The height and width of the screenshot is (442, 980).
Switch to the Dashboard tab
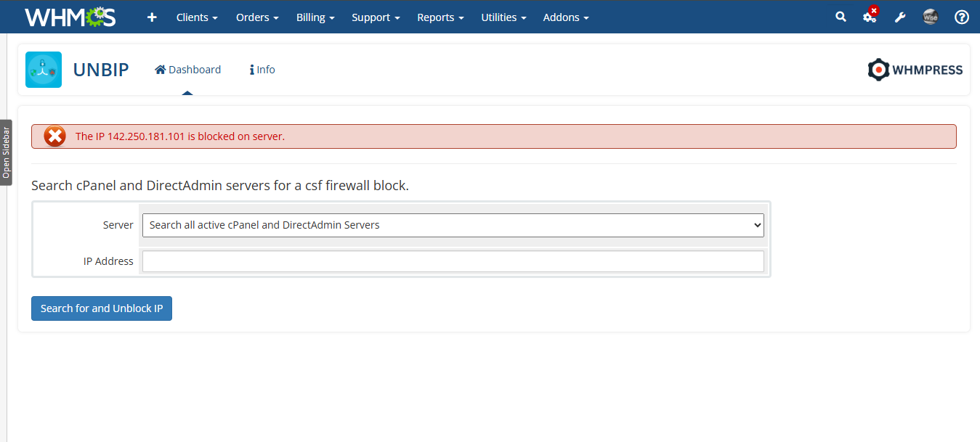point(188,70)
